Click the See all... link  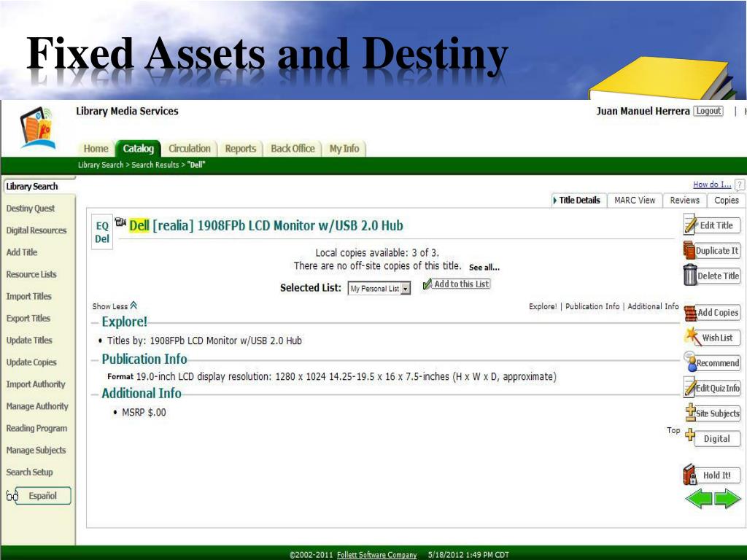pos(484,268)
